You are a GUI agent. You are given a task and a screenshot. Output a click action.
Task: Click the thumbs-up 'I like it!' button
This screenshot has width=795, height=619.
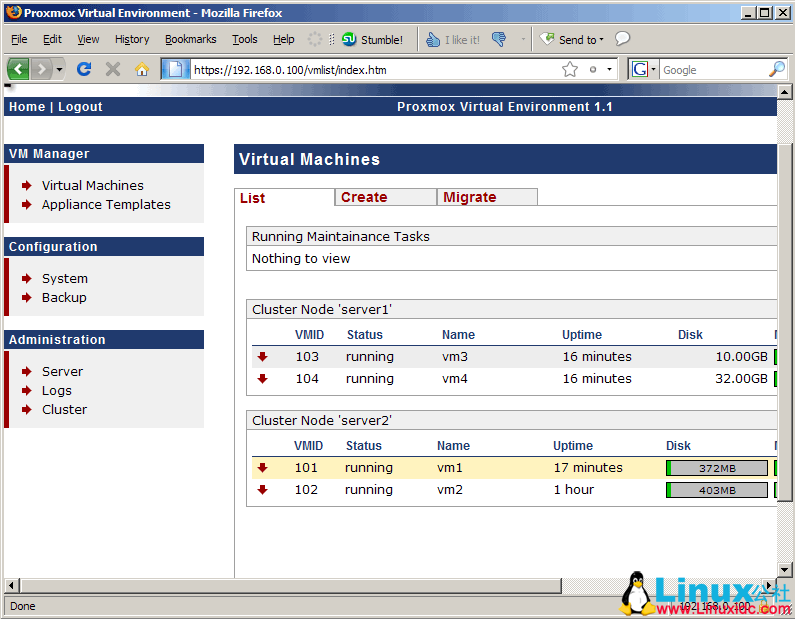coord(453,40)
